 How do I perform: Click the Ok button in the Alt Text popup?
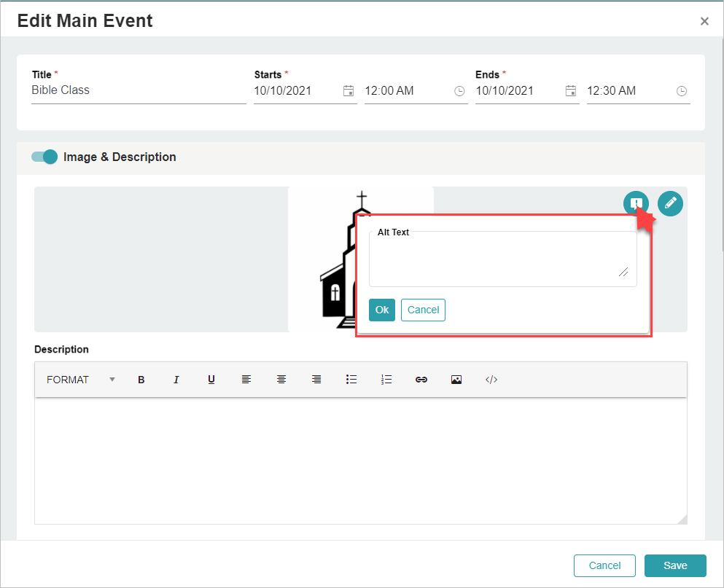click(x=382, y=310)
